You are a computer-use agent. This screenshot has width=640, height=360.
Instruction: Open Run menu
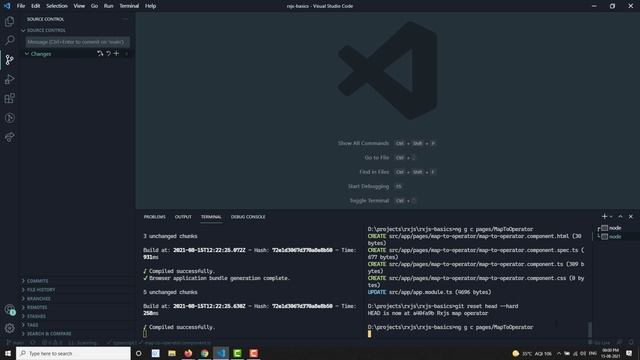pos(108,6)
